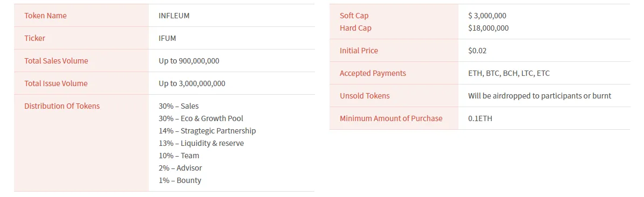The width and height of the screenshot is (644, 197).
Task: Click the Ticker row label
Action: [35, 38]
